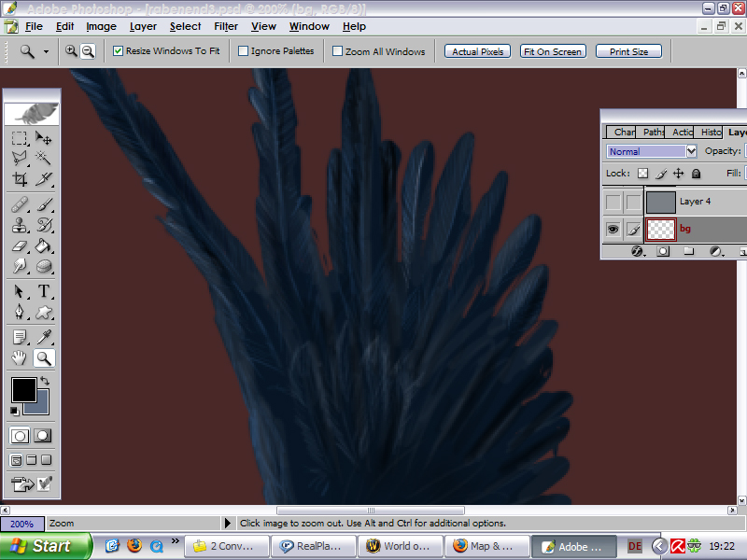Screen dimensions: 747x560
Task: Open the Layer menu
Action: pyautogui.click(x=143, y=27)
